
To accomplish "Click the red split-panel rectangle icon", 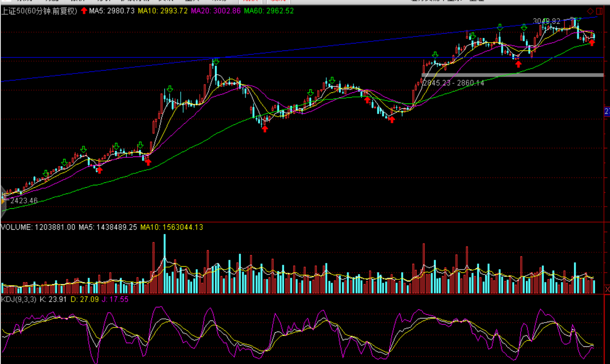I will (x=599, y=11).
